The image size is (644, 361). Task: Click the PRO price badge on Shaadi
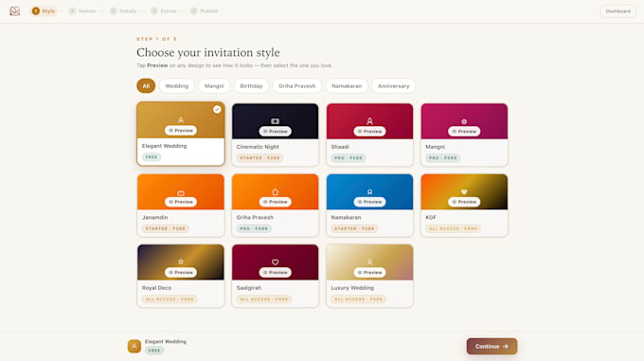pyautogui.click(x=349, y=157)
